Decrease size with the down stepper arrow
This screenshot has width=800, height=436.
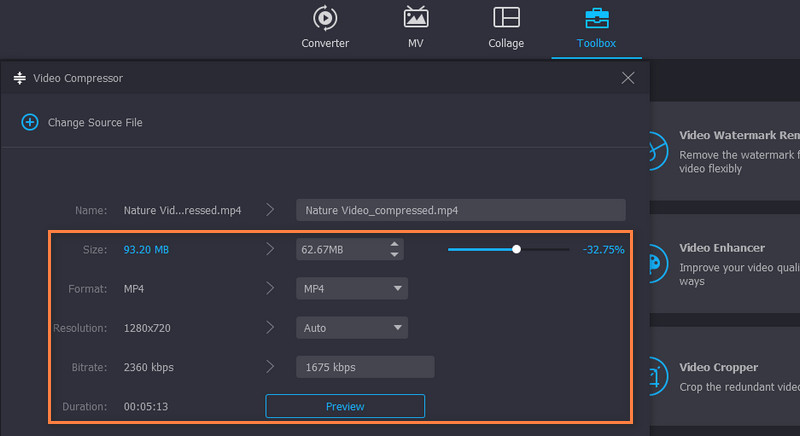point(395,254)
